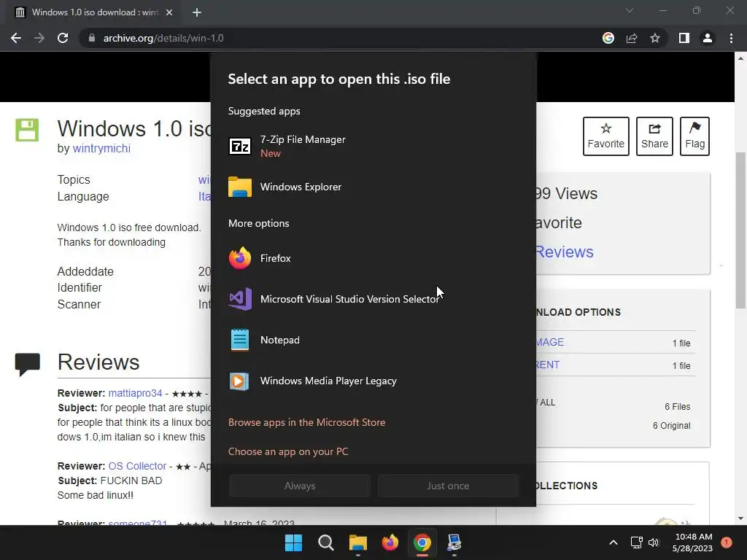Image resolution: width=747 pixels, height=560 pixels.
Task: Close the Windows 1.0 iso download tab
Action: click(x=169, y=12)
